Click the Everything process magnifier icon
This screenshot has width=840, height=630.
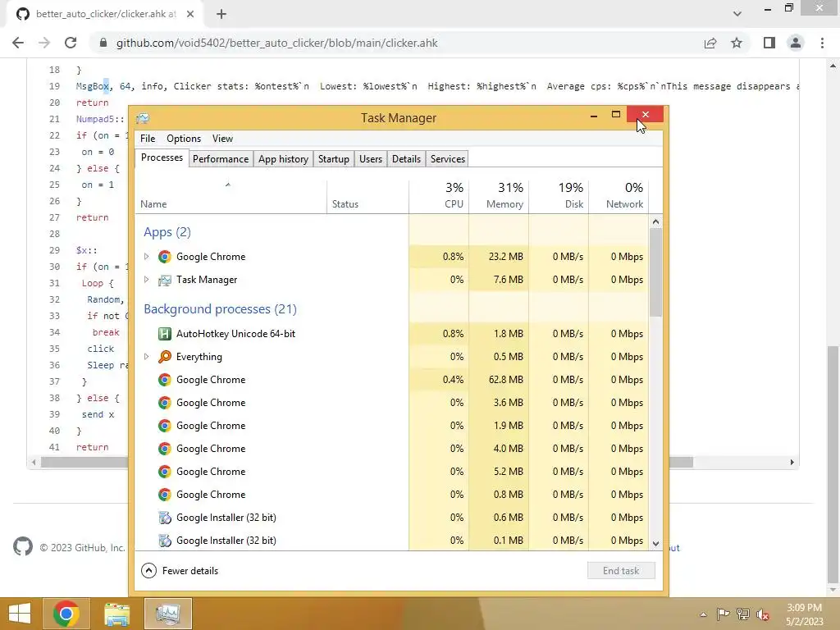pos(164,357)
